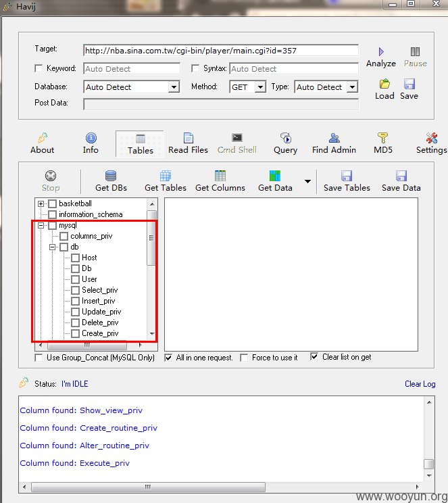Click 'Column found: Show_view_priv' log line
This screenshot has width=448, height=503.
[x=81, y=410]
